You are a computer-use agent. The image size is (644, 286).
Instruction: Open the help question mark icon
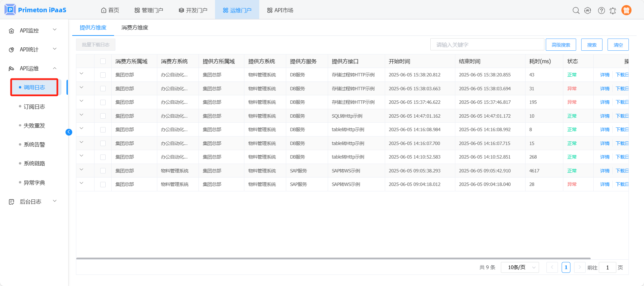coord(601,10)
